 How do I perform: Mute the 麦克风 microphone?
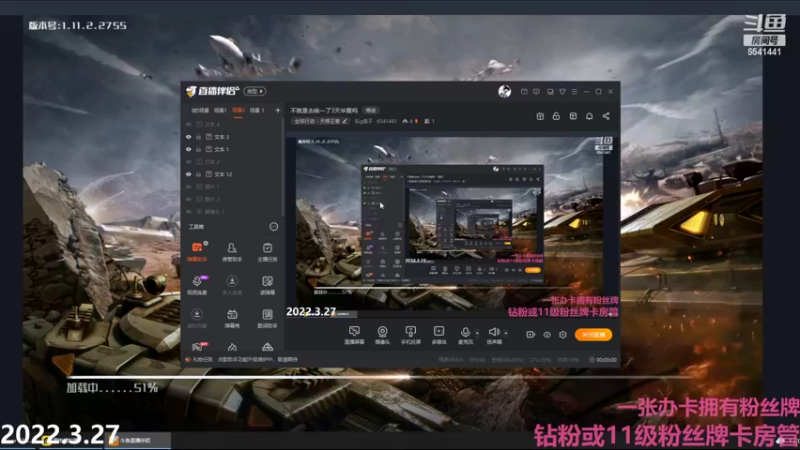click(465, 335)
